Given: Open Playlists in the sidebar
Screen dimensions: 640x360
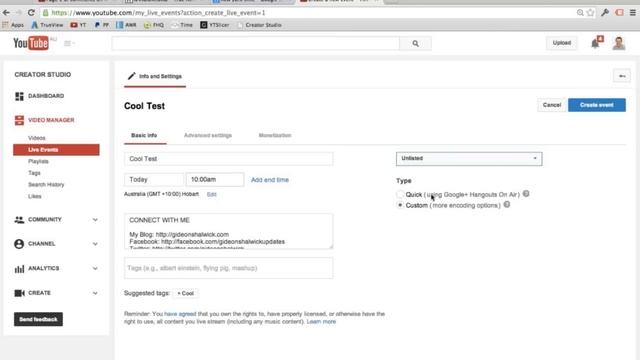Looking at the screenshot, I should coord(38,161).
